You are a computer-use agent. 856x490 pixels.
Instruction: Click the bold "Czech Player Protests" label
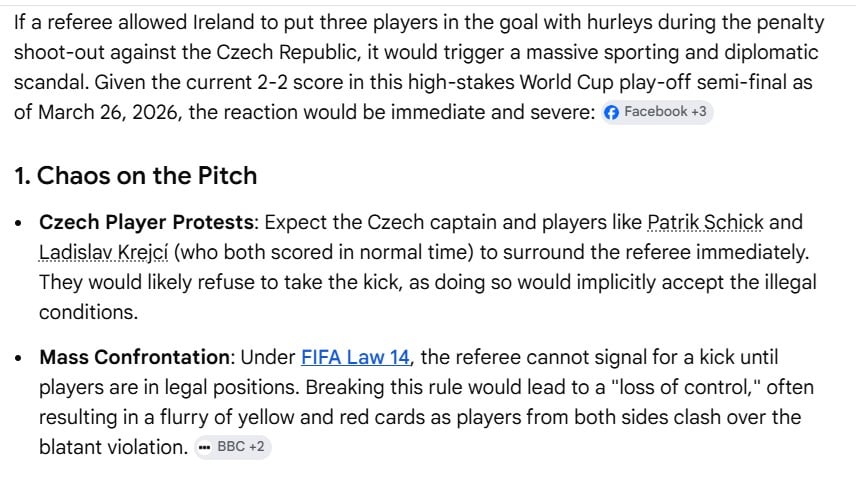[x=147, y=222]
